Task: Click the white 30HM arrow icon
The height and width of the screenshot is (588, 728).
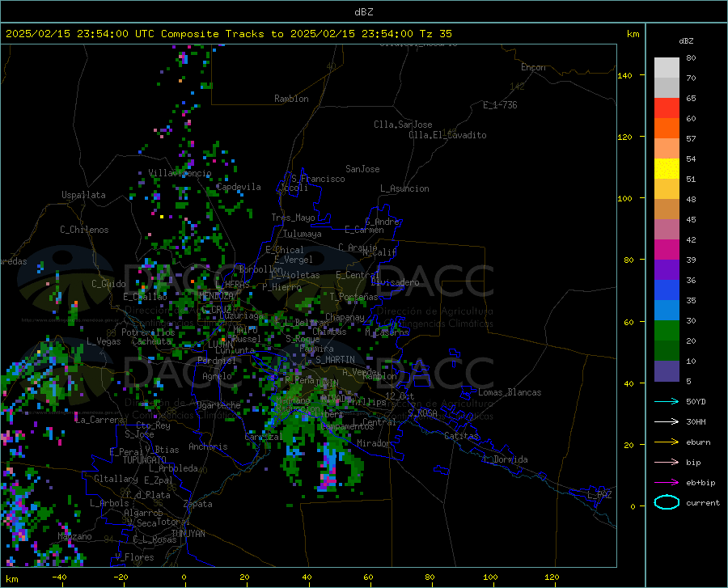Action: [x=667, y=421]
